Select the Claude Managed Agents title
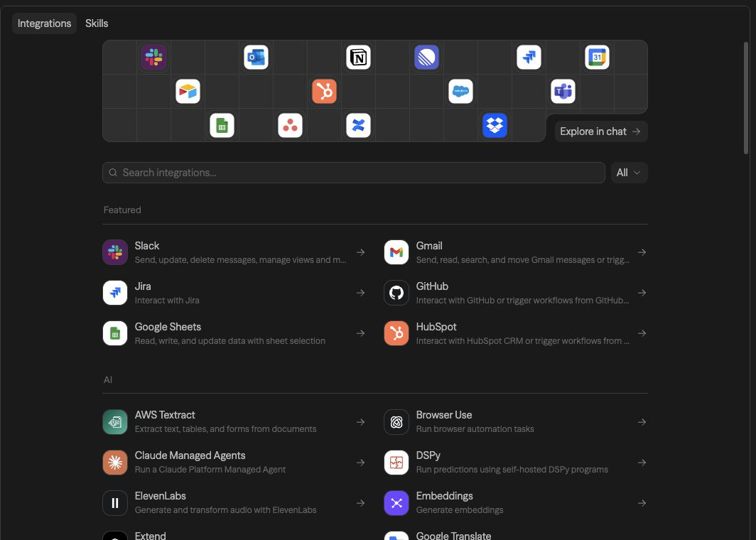This screenshot has width=756, height=540. (x=190, y=455)
